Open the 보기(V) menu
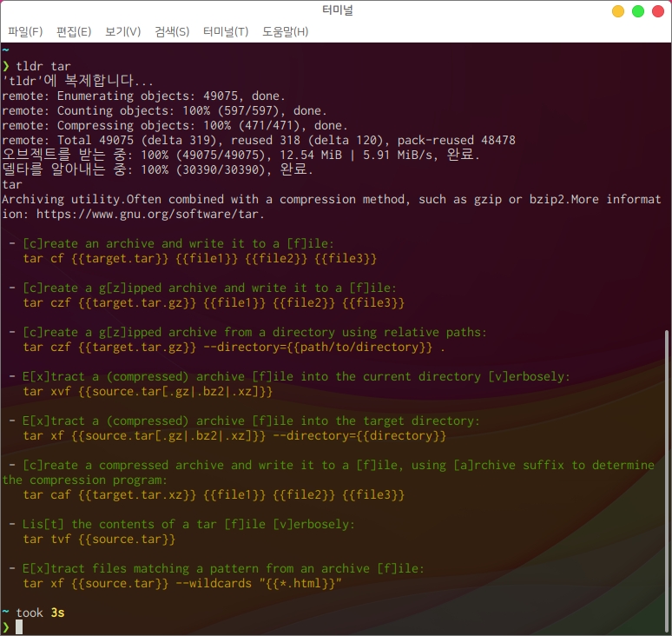 [x=122, y=31]
